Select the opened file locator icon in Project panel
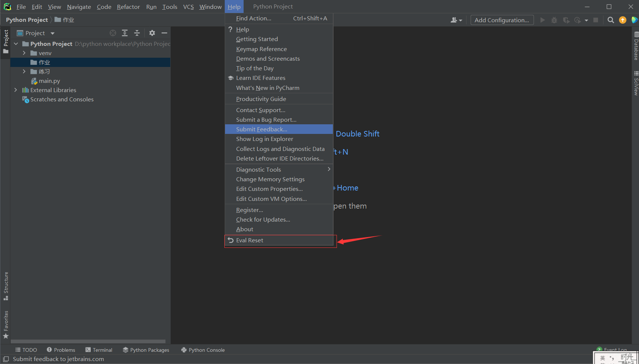Viewport: 639px width, 364px height. click(x=113, y=33)
